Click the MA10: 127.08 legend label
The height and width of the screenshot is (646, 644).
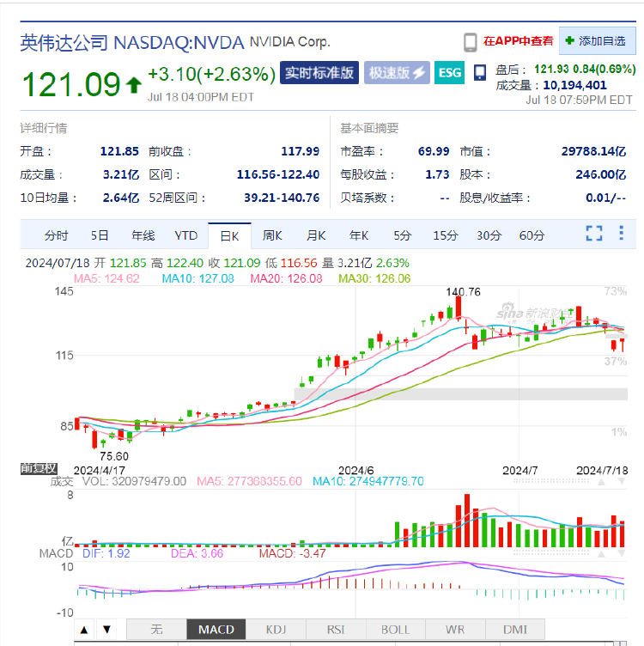198,278
